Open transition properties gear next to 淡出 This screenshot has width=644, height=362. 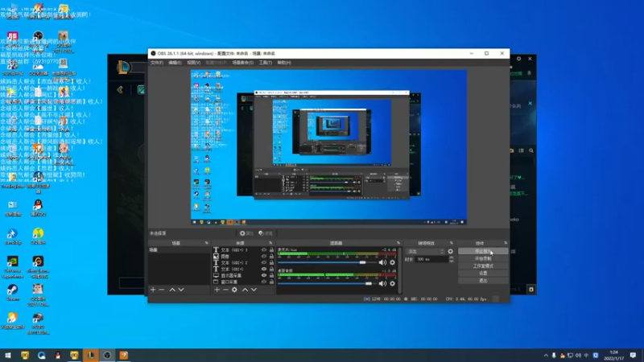click(451, 251)
